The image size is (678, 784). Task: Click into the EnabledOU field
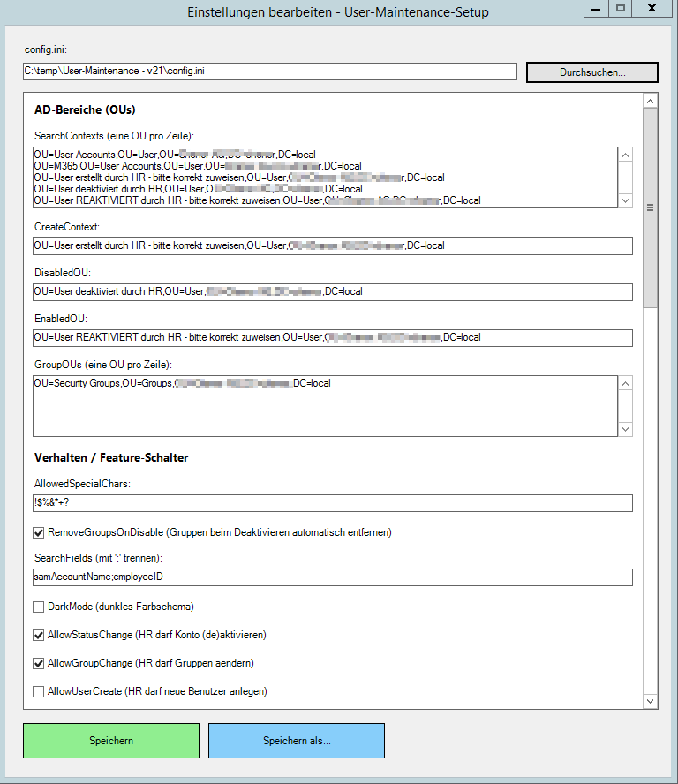pos(333,338)
